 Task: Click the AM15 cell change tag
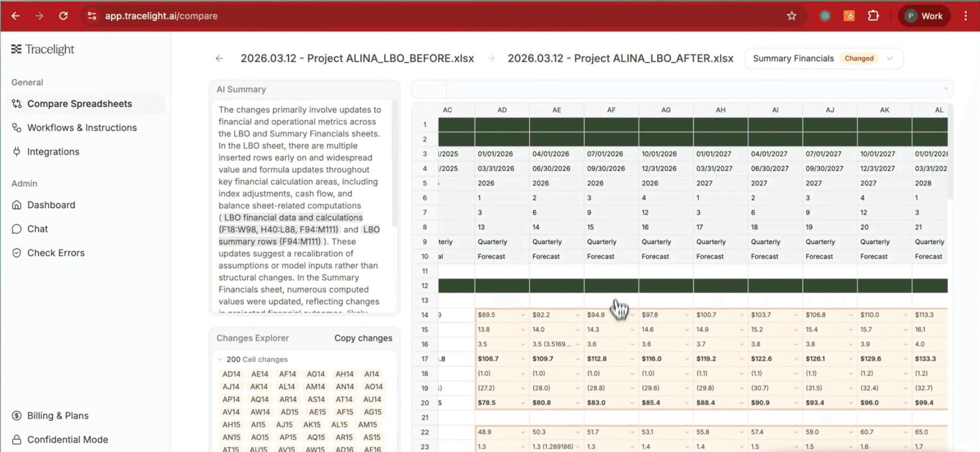pyautogui.click(x=367, y=424)
